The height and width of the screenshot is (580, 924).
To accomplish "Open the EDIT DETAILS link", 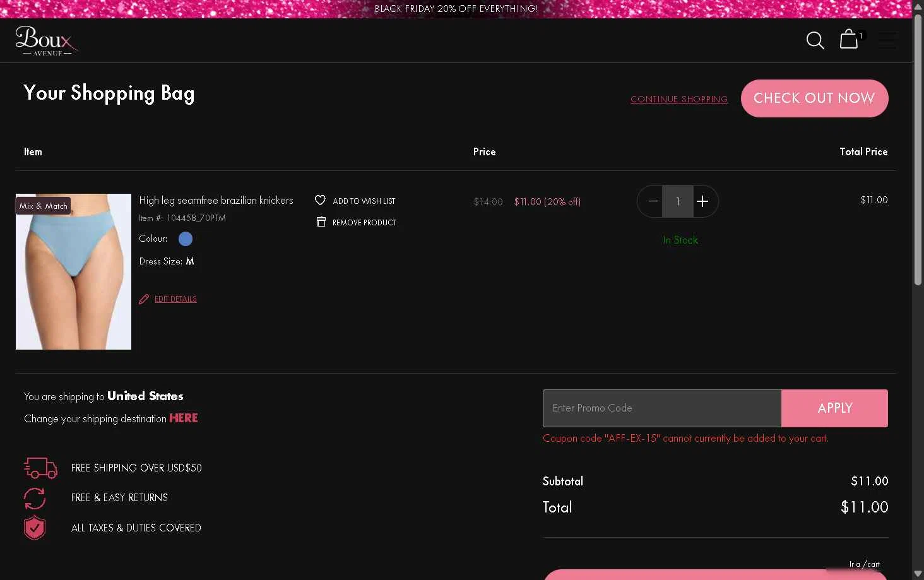I will (x=175, y=299).
